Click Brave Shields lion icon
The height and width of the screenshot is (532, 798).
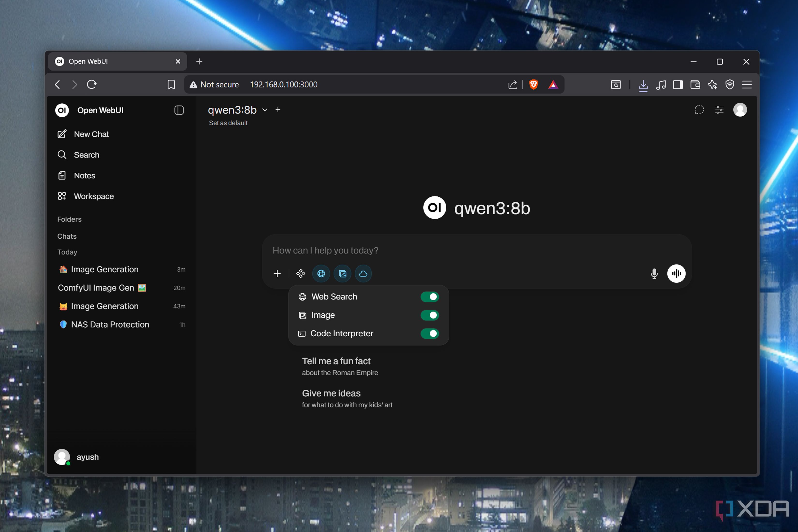[x=533, y=84]
